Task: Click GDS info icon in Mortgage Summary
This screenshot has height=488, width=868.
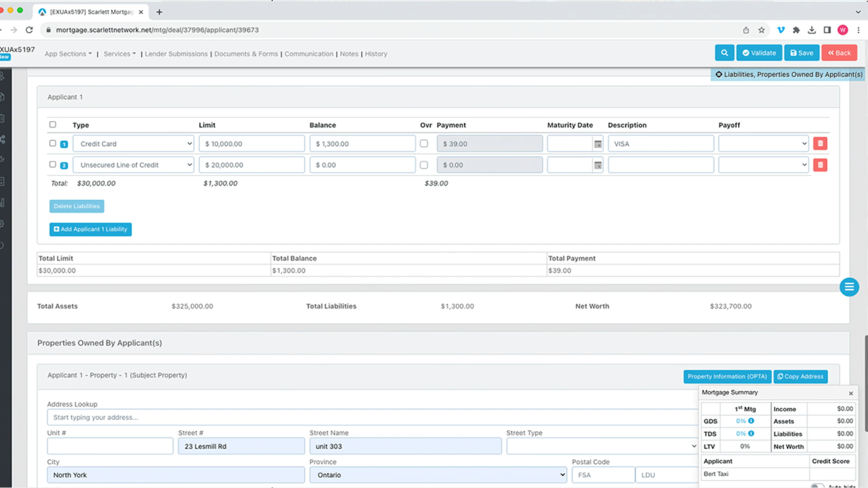Action: [751, 421]
